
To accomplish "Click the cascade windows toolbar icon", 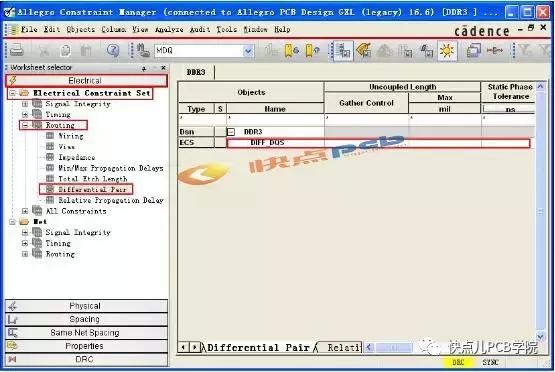I will (473, 51).
